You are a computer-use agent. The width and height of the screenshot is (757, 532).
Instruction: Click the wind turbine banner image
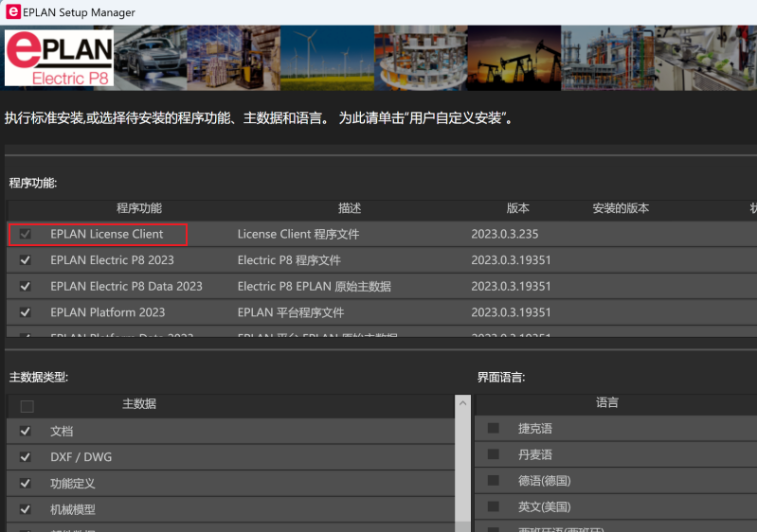coord(327,59)
